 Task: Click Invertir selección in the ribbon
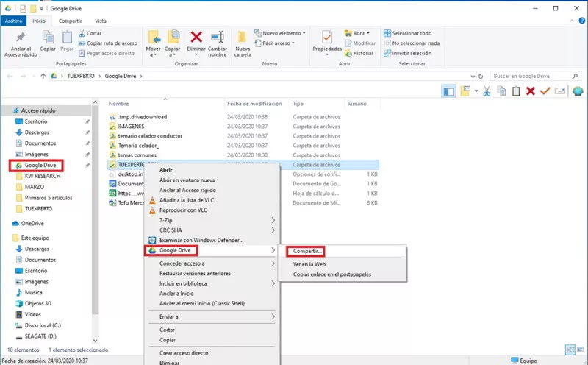(x=411, y=53)
